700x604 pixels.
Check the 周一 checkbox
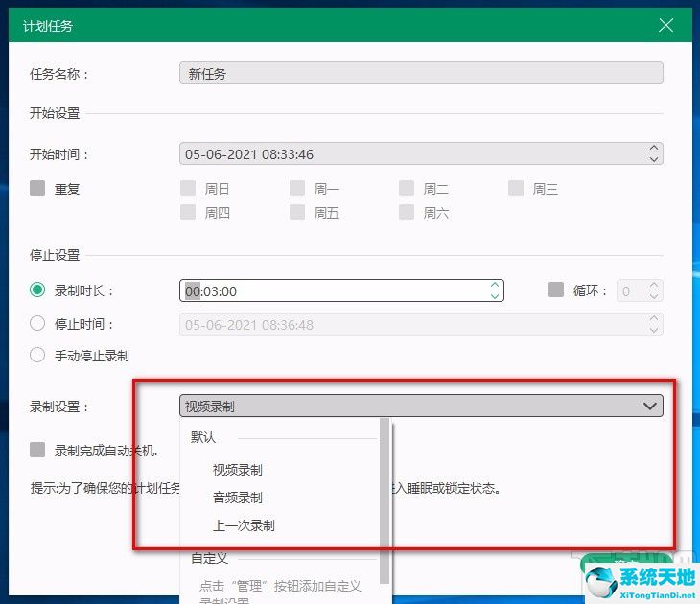tap(297, 188)
